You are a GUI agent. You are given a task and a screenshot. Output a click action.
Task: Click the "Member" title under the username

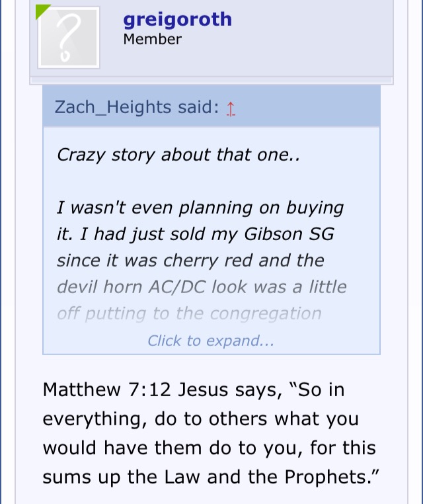(152, 39)
